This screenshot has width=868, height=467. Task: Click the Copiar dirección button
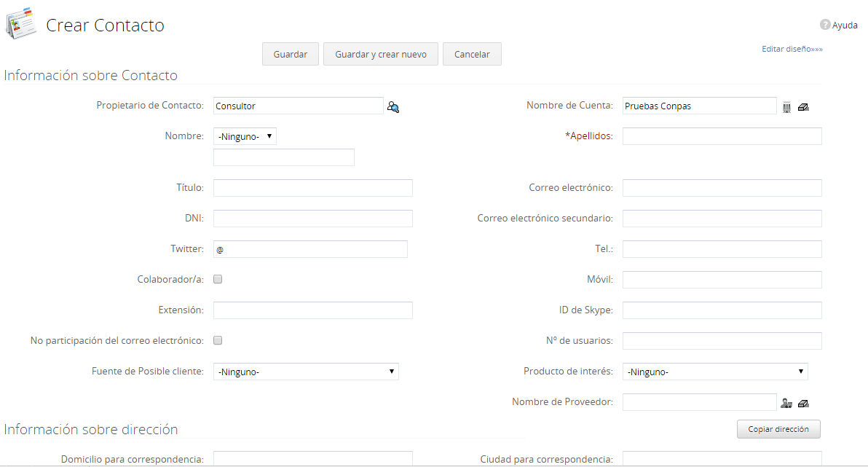[x=778, y=429]
